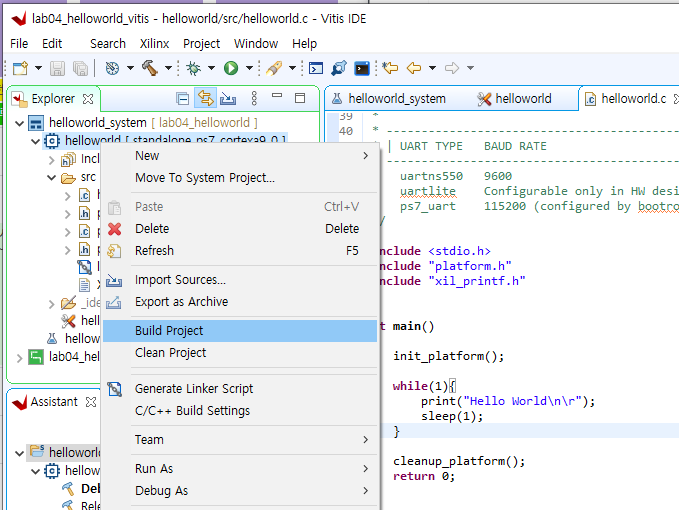This screenshot has height=510, width=679.
Task: Open Debug As submenu
Action: tap(240, 491)
